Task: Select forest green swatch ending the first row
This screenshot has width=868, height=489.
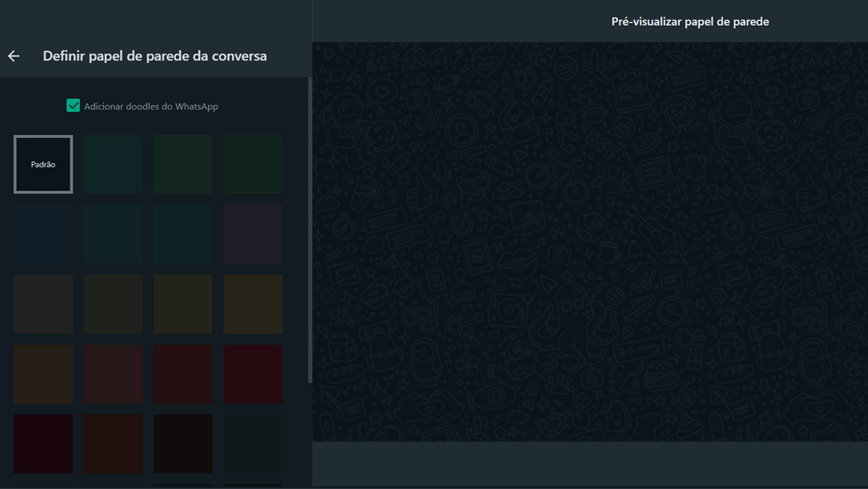Action: tap(253, 164)
